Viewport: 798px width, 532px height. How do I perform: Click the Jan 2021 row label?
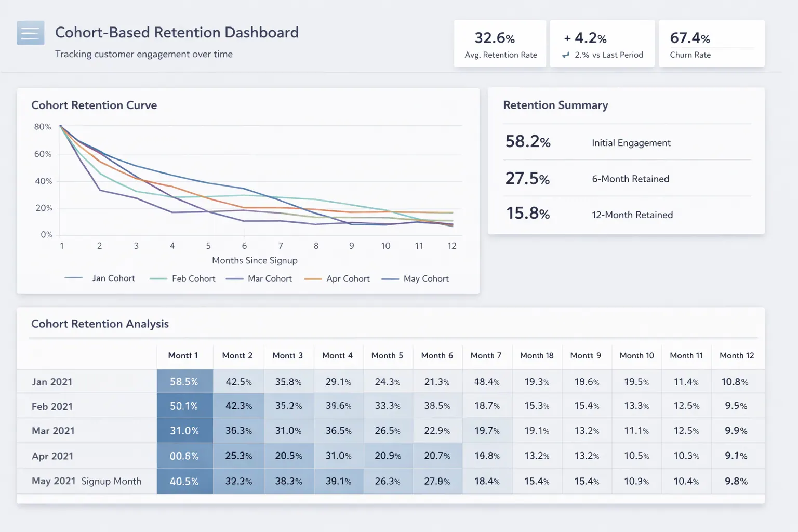click(52, 381)
